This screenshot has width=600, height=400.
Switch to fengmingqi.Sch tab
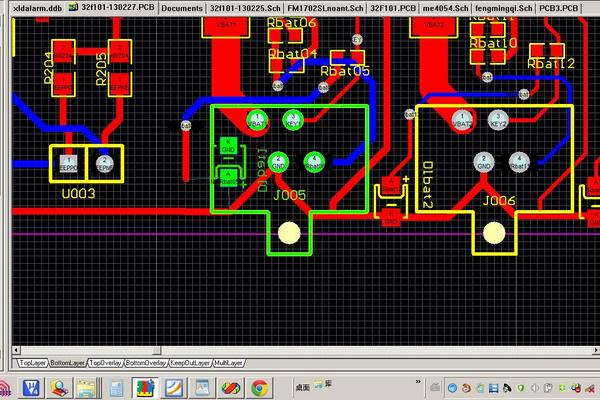[x=503, y=8]
